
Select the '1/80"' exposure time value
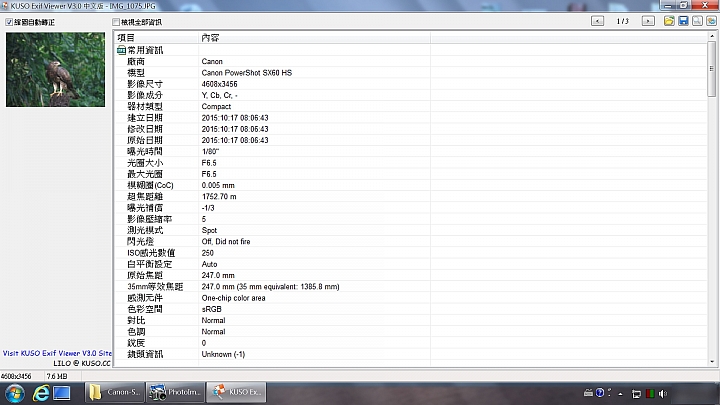coord(210,152)
